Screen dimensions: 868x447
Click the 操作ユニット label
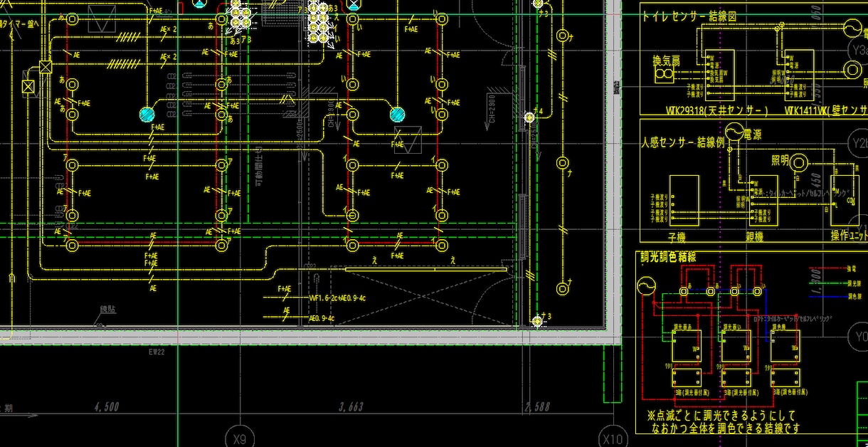pos(849,236)
